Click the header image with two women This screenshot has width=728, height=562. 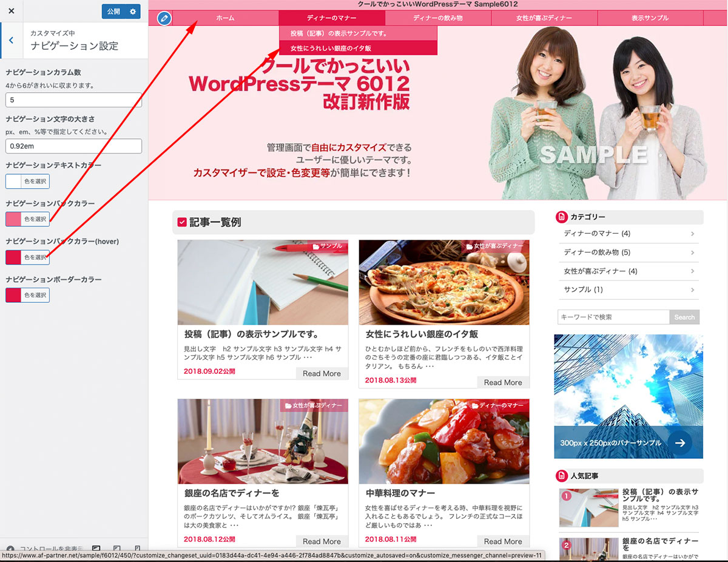(437, 113)
